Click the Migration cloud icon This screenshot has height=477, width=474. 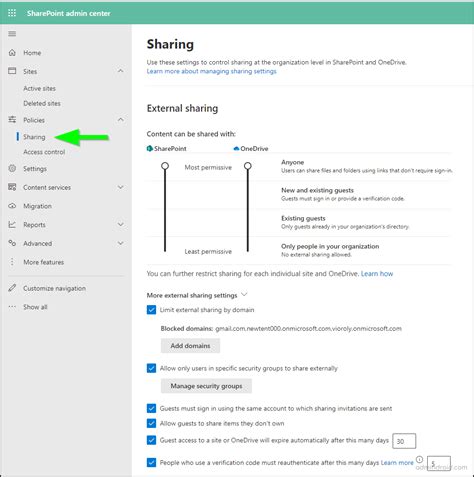(x=12, y=206)
